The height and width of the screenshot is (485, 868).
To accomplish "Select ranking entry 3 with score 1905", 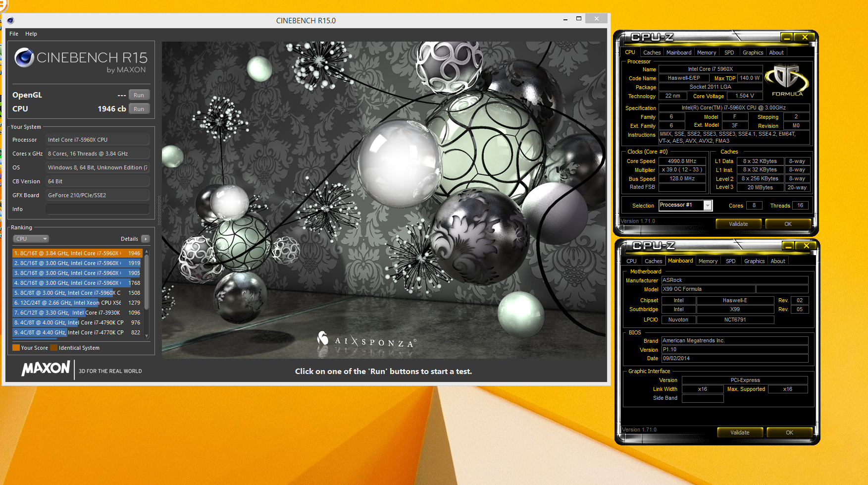I will coord(77,273).
